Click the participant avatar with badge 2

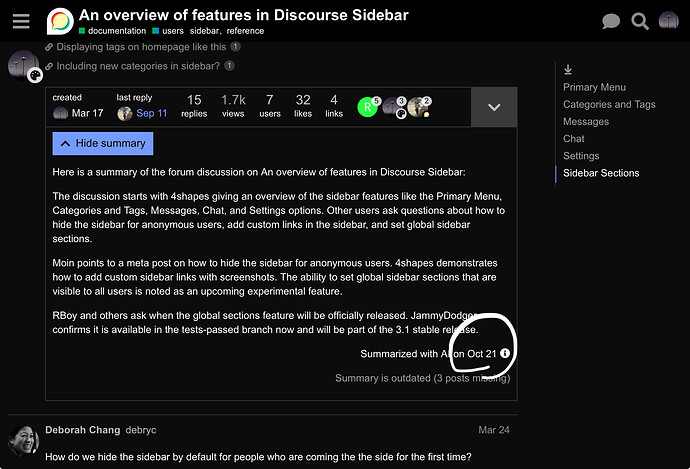click(x=417, y=107)
